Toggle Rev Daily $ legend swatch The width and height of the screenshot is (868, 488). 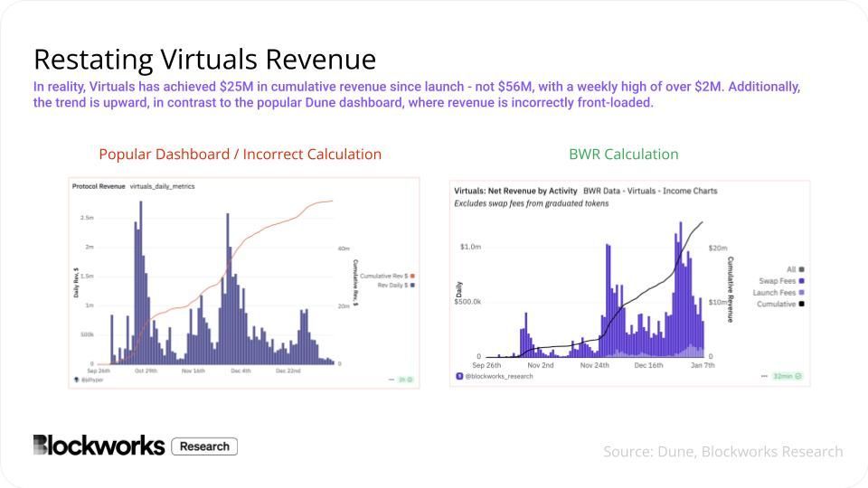(412, 285)
